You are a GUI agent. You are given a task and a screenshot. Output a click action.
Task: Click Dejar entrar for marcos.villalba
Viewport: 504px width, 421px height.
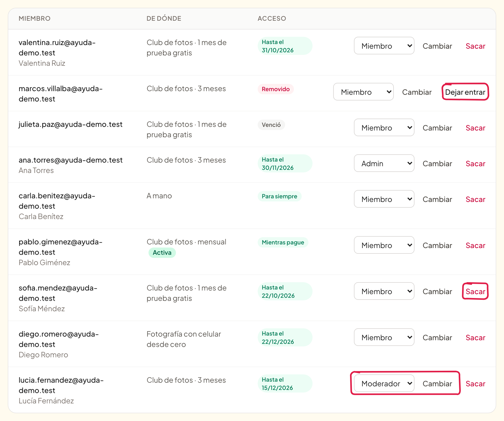tap(465, 92)
